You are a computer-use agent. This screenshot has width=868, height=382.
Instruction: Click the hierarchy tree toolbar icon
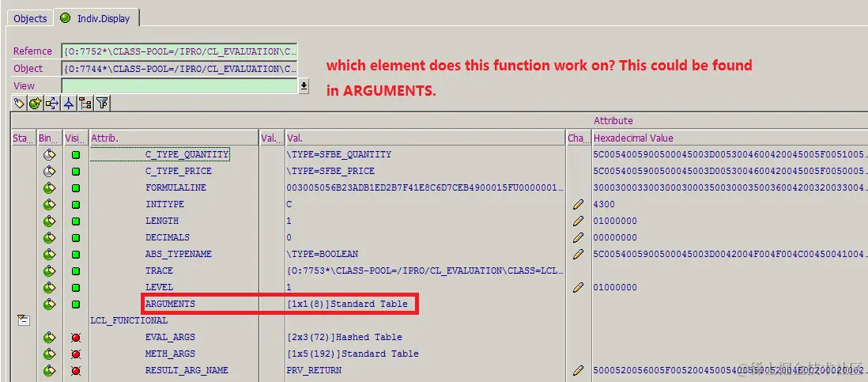point(85,103)
